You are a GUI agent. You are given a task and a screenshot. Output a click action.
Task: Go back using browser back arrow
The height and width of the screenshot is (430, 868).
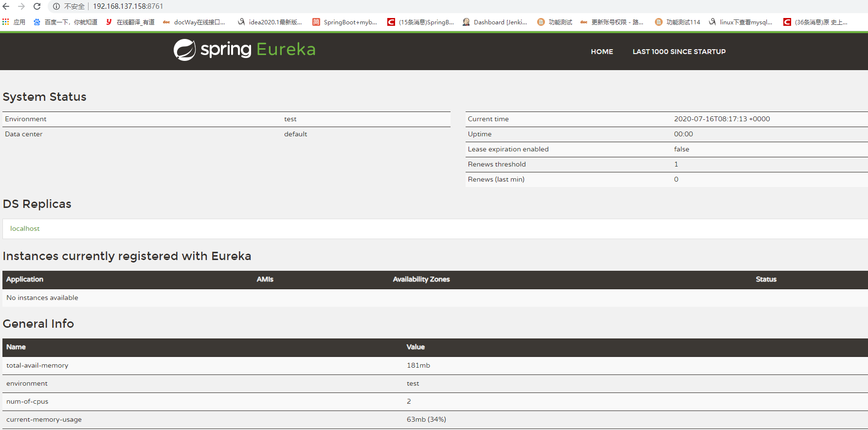tap(6, 6)
